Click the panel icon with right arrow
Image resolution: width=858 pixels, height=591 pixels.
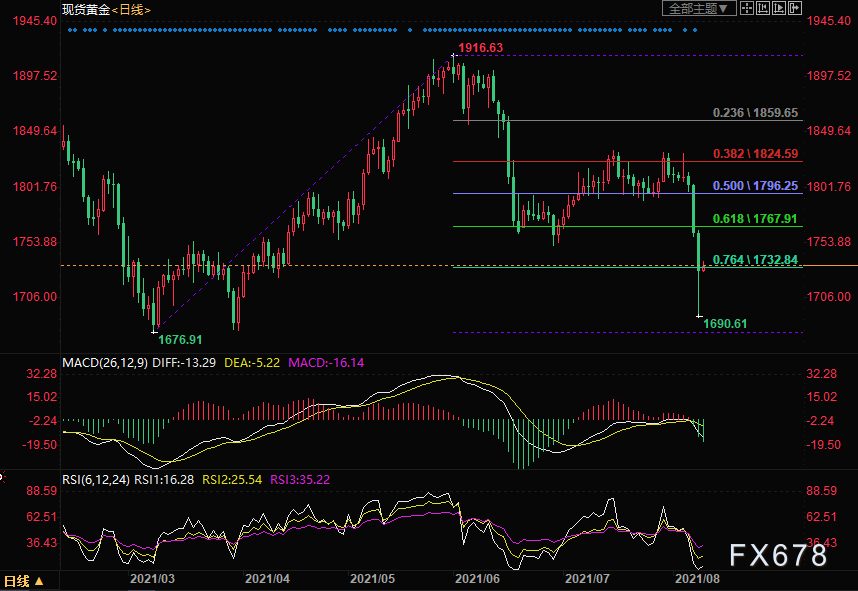pos(795,8)
